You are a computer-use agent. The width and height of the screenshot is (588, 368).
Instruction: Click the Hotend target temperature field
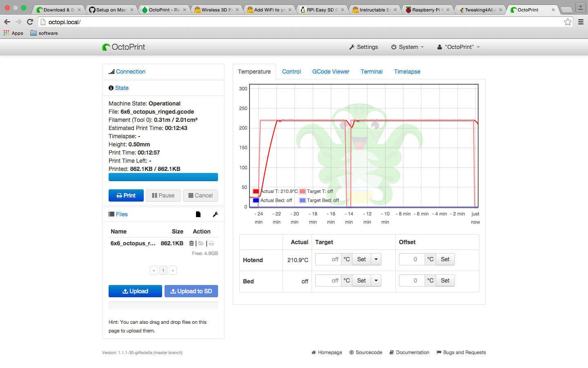click(328, 259)
